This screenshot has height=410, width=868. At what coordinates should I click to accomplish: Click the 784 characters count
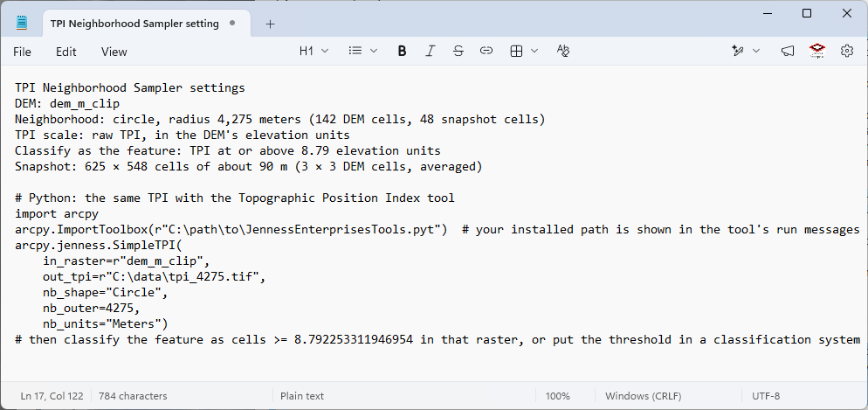click(133, 396)
